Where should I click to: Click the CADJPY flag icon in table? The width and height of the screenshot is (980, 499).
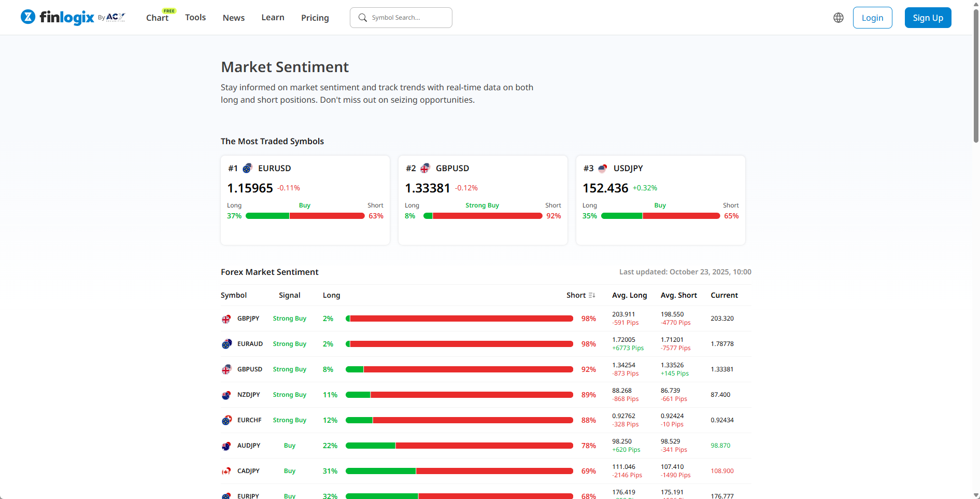pos(226,472)
